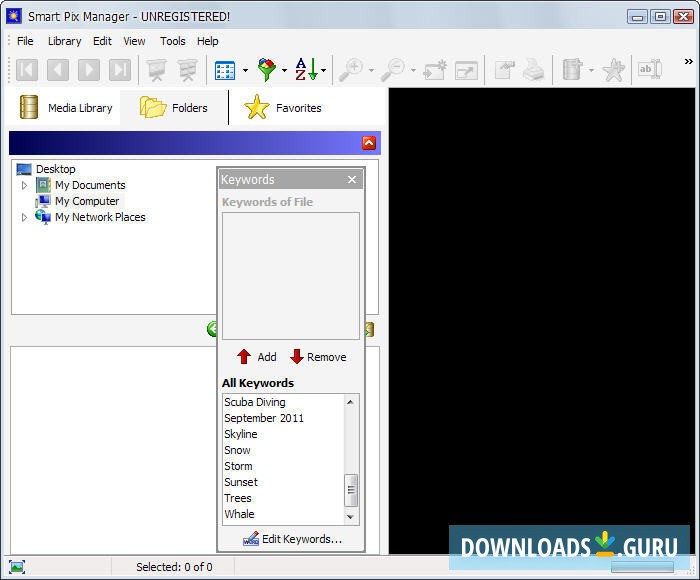Click second projector screen slideshow icon

[x=188, y=70]
